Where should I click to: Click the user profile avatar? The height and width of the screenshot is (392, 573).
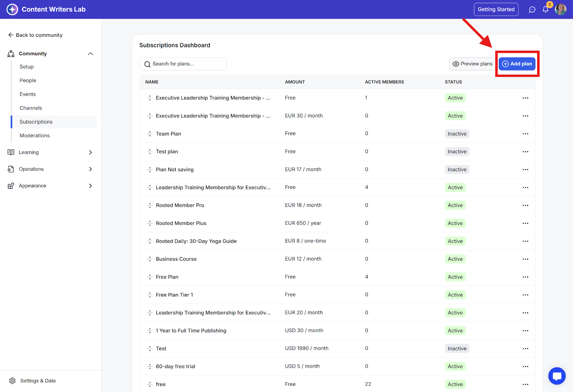click(560, 10)
